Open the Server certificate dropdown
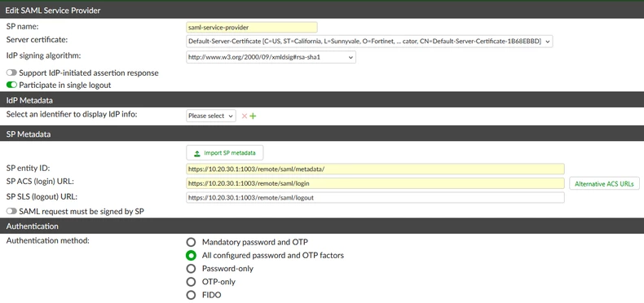The image size is (644, 303). coord(369,42)
